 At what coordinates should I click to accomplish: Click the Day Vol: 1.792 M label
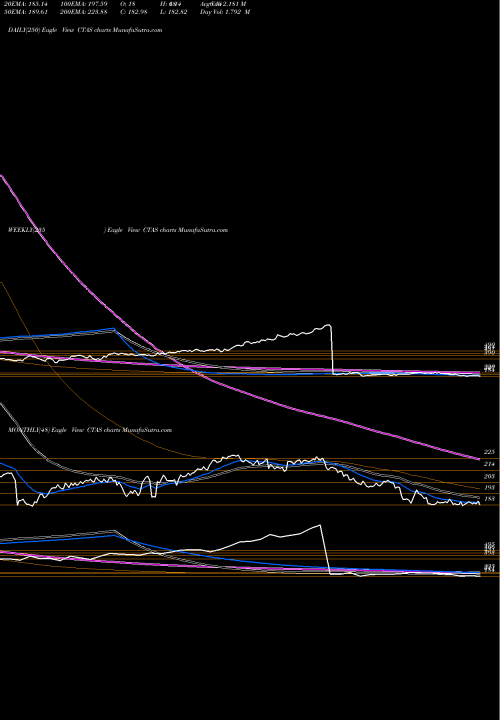click(225, 12)
